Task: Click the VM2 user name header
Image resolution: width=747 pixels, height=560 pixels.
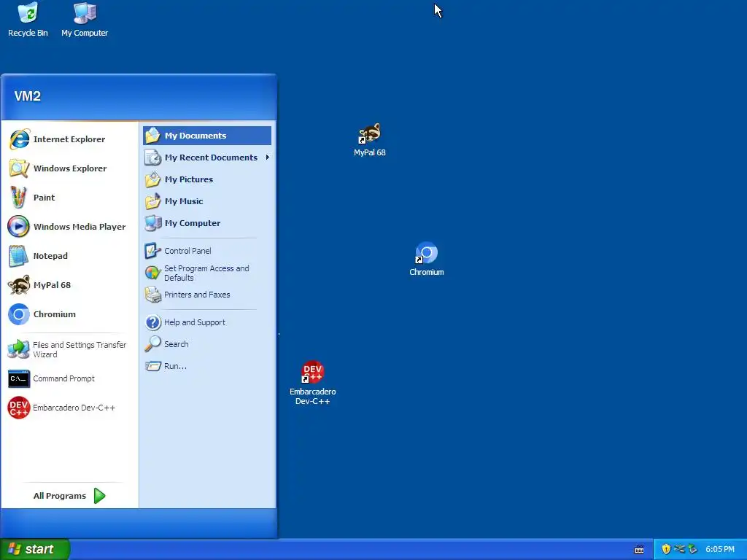Action: tap(28, 96)
